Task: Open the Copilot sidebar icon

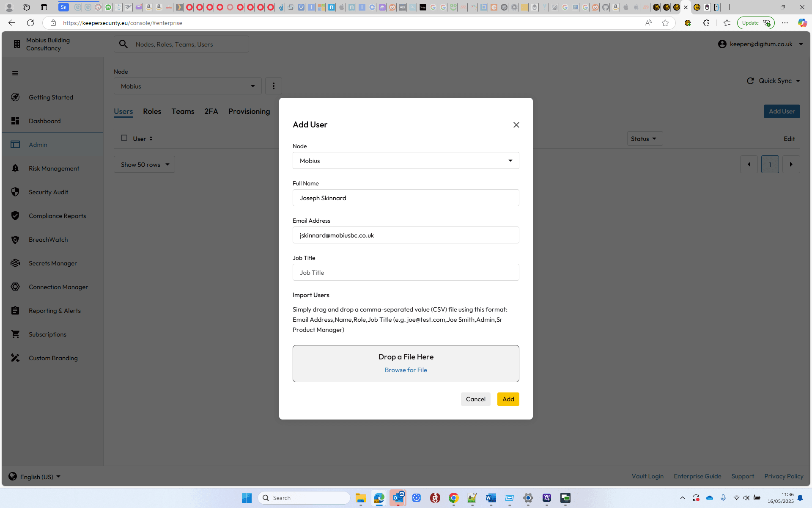Action: tap(802, 23)
